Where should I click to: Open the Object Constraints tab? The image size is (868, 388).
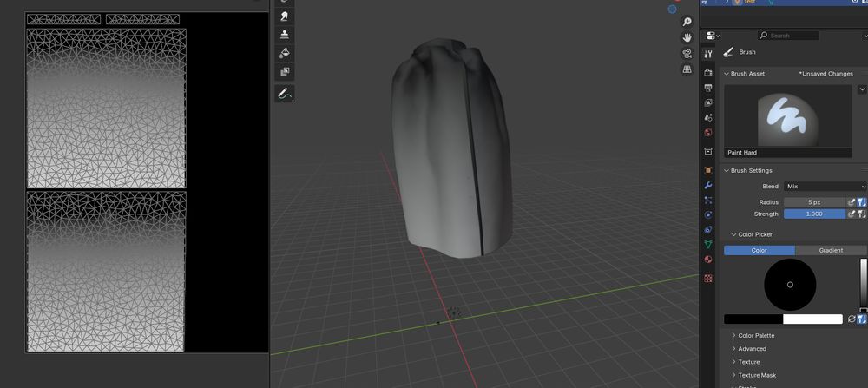708,230
